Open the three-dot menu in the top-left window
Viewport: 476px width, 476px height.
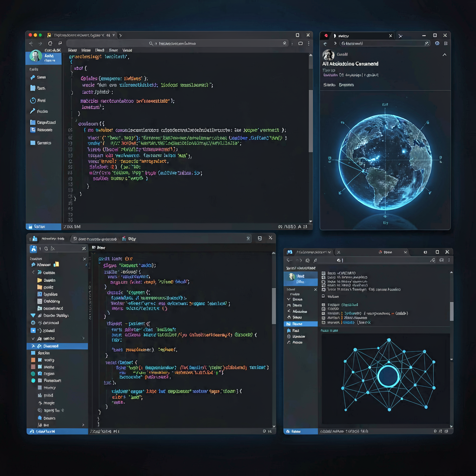(x=308, y=43)
